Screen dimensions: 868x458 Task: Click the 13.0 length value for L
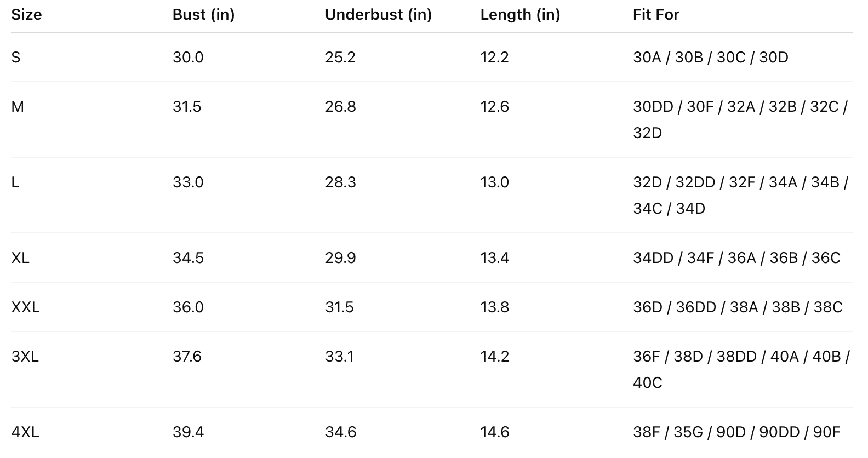pos(494,182)
